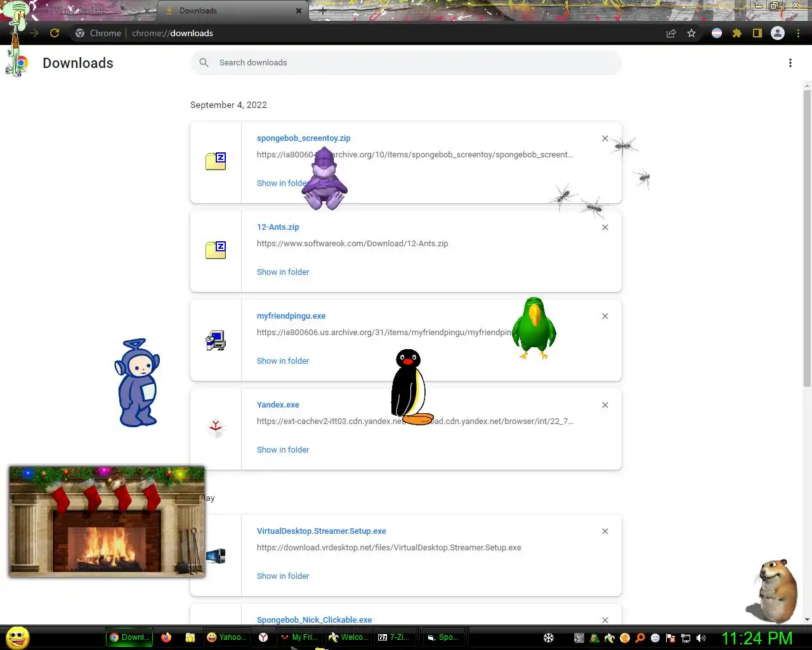Toggle the side panel icon
Image resolution: width=812 pixels, height=650 pixels.
point(757,33)
